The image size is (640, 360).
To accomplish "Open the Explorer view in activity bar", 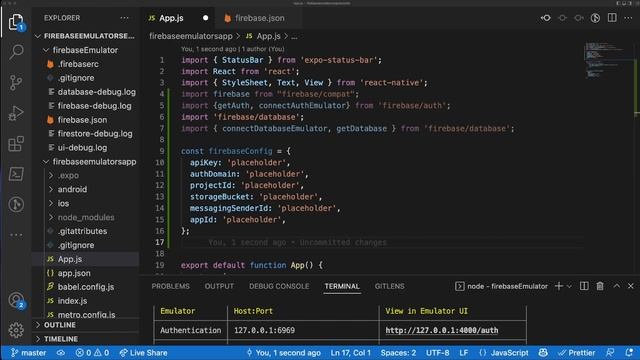I will point(16,22).
